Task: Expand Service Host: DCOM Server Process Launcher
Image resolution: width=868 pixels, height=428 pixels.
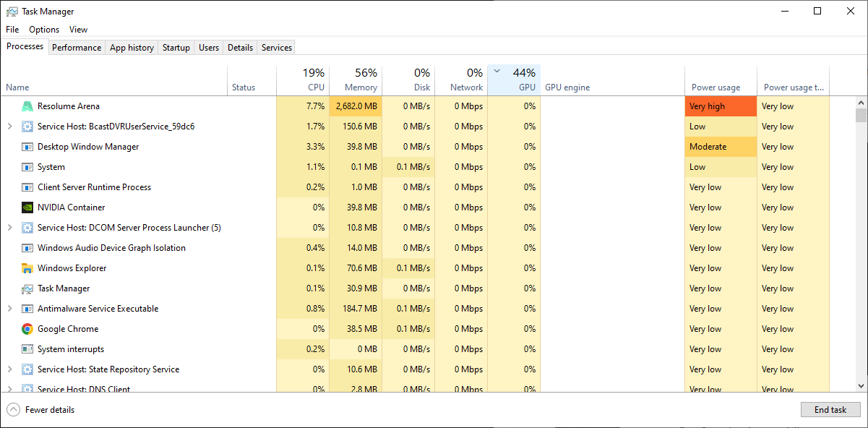Action: [9, 228]
